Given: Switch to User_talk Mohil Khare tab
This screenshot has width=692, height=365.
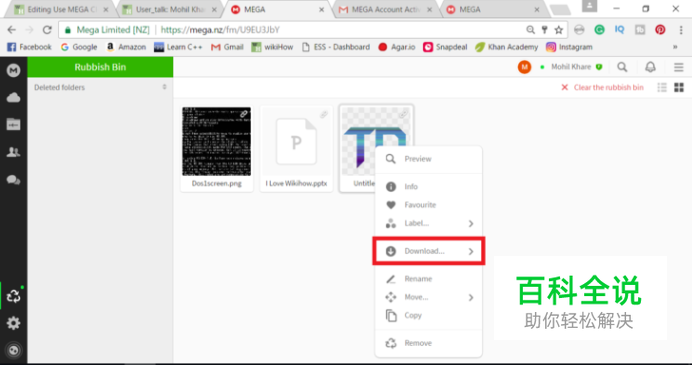Looking at the screenshot, I should pos(169,9).
